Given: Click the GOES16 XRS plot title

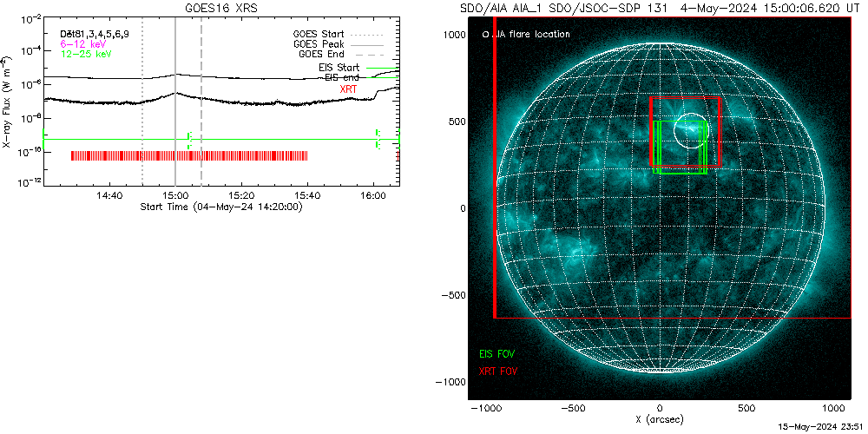Looking at the screenshot, I should [x=221, y=9].
